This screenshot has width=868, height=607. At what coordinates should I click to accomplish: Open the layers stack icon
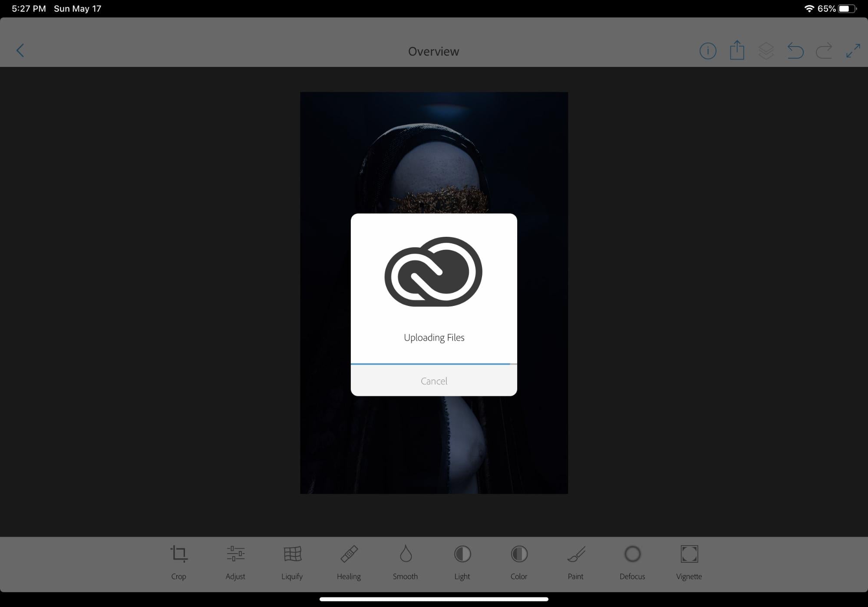click(x=766, y=51)
